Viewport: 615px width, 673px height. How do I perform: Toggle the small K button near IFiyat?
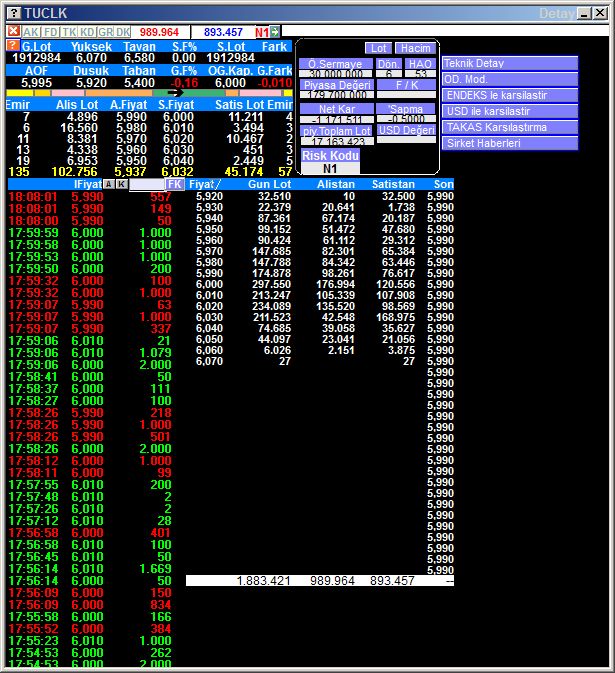(121, 185)
